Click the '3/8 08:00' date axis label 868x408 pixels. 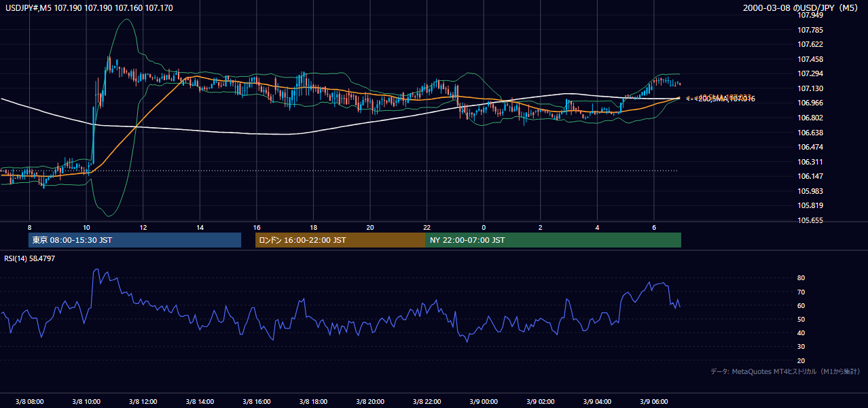(x=29, y=401)
